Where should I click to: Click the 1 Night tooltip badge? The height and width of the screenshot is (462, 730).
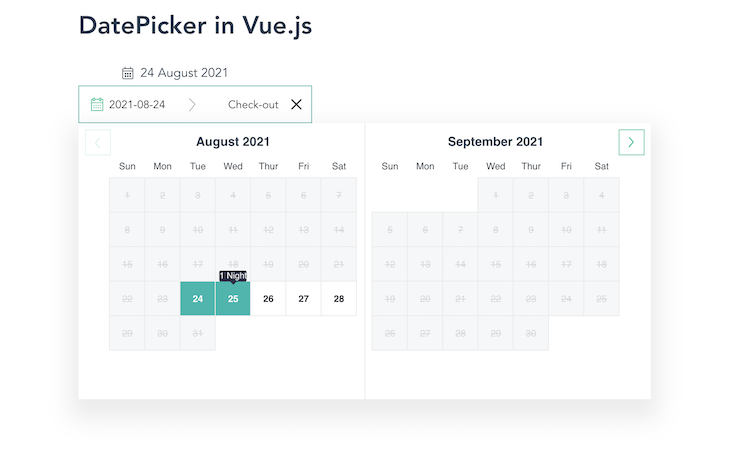[233, 276]
